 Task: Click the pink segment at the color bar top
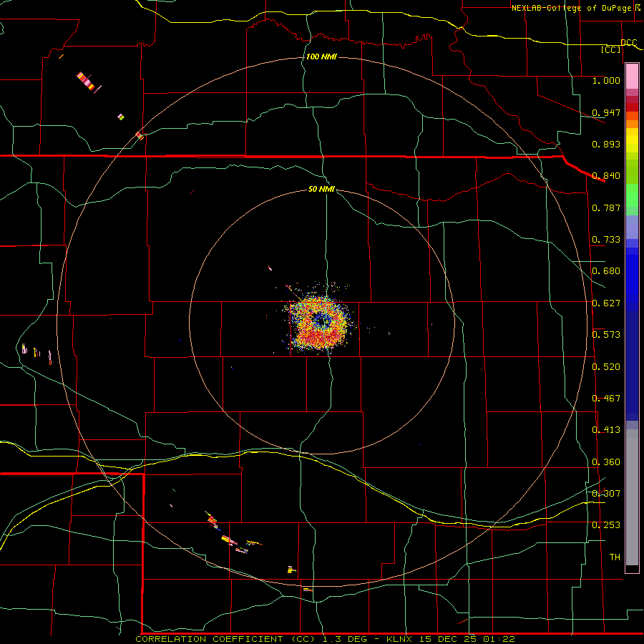coord(632,77)
